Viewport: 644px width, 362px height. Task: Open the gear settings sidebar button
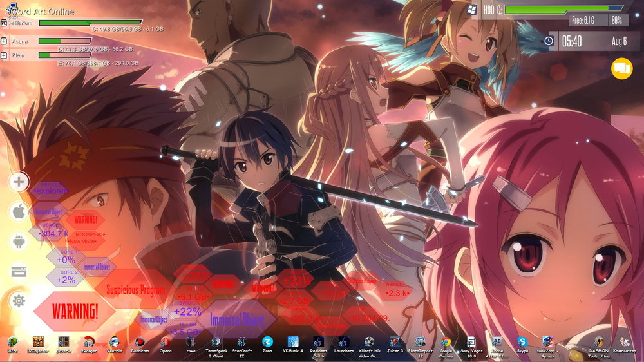[19, 300]
